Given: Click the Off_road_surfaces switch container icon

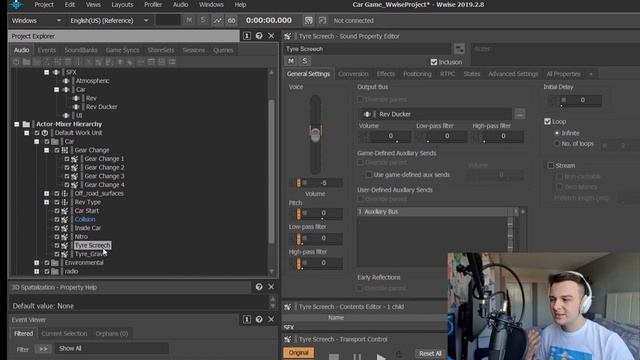Looking at the screenshot, I should coord(65,193).
